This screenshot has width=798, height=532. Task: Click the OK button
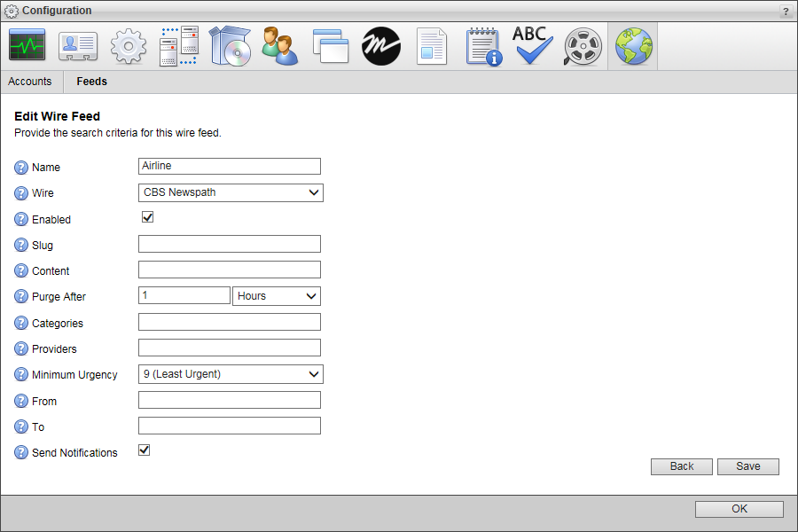pyautogui.click(x=739, y=509)
